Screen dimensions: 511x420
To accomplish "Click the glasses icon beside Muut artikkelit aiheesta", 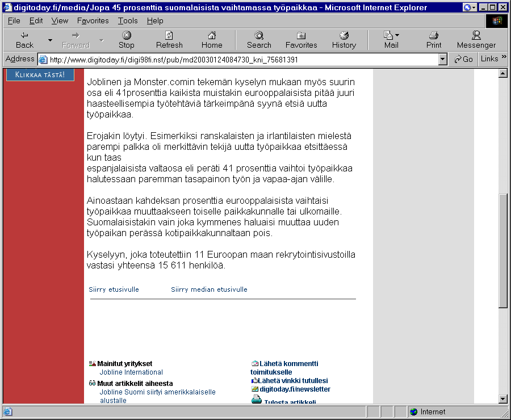I will [x=92, y=383].
